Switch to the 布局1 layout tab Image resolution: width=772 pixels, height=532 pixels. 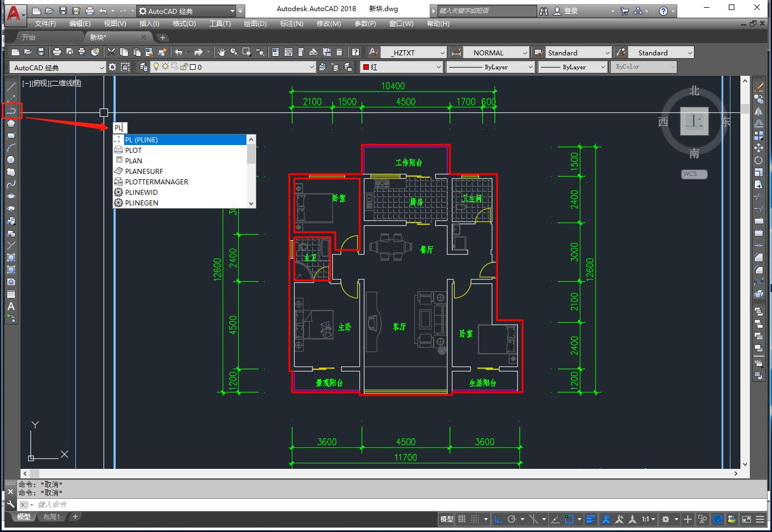51,517
